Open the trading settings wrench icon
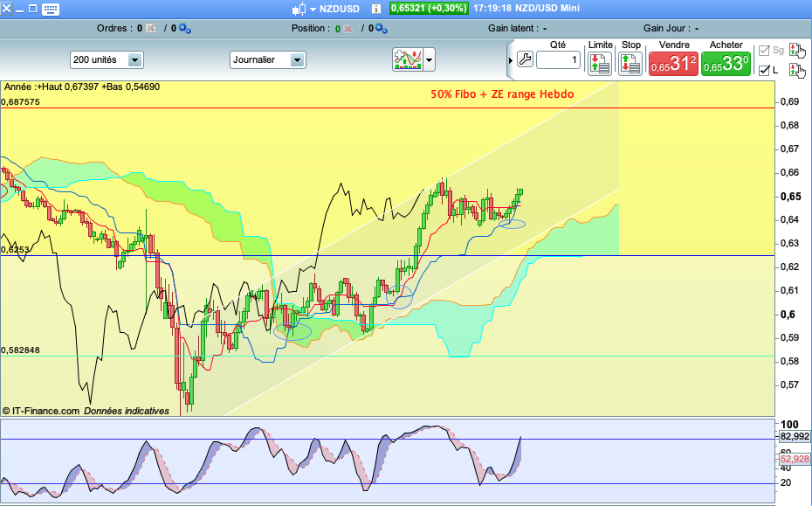 pos(525,59)
